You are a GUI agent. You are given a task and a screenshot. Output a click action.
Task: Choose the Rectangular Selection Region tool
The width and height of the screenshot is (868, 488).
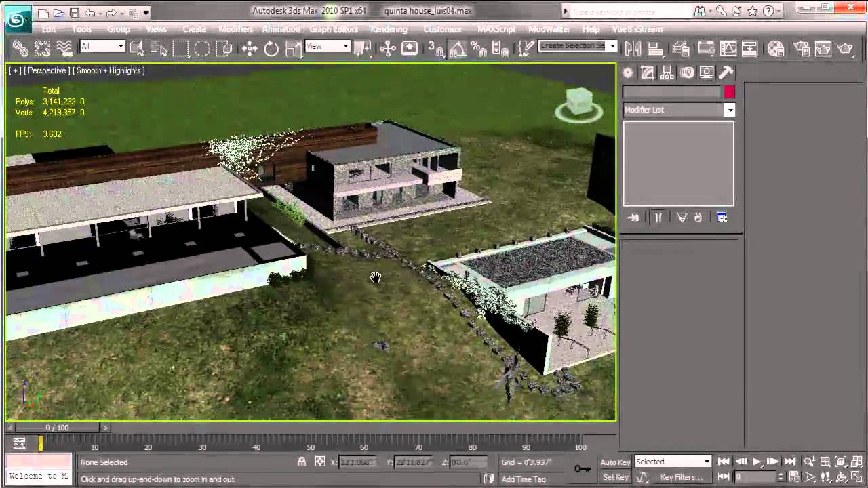180,48
